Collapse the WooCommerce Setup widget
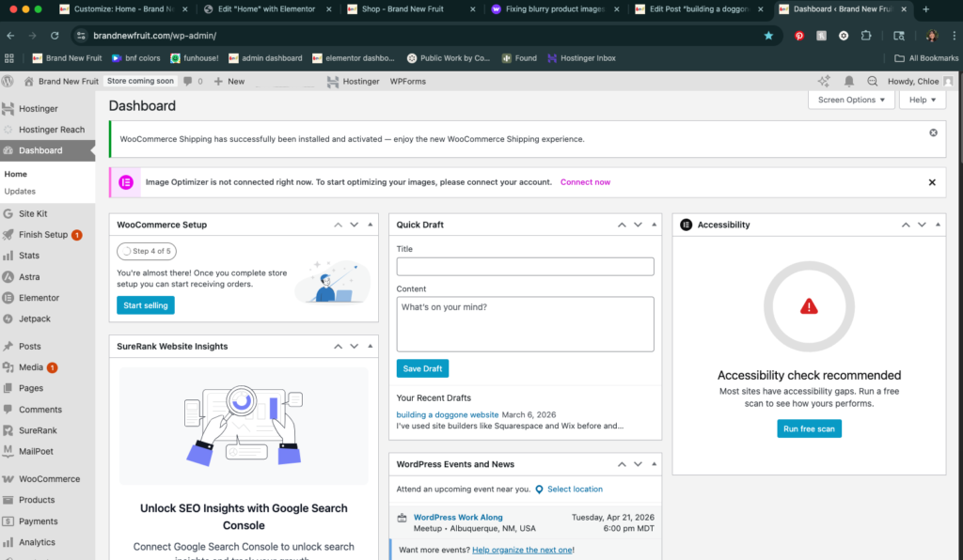This screenshot has width=963, height=560. 370,225
